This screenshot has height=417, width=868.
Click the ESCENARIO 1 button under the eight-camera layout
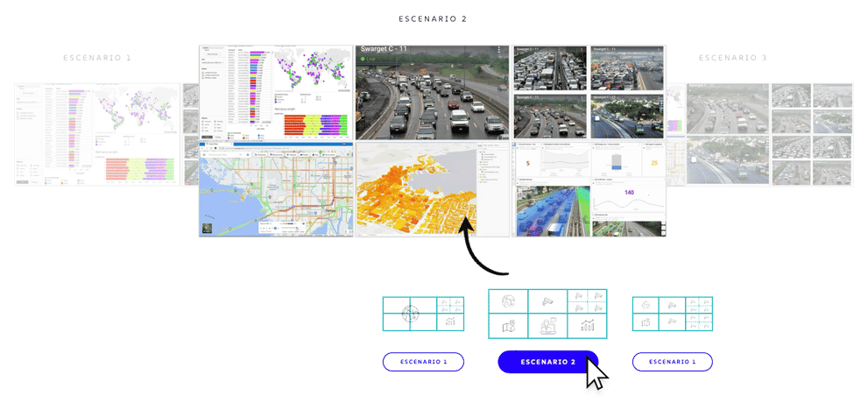672,362
